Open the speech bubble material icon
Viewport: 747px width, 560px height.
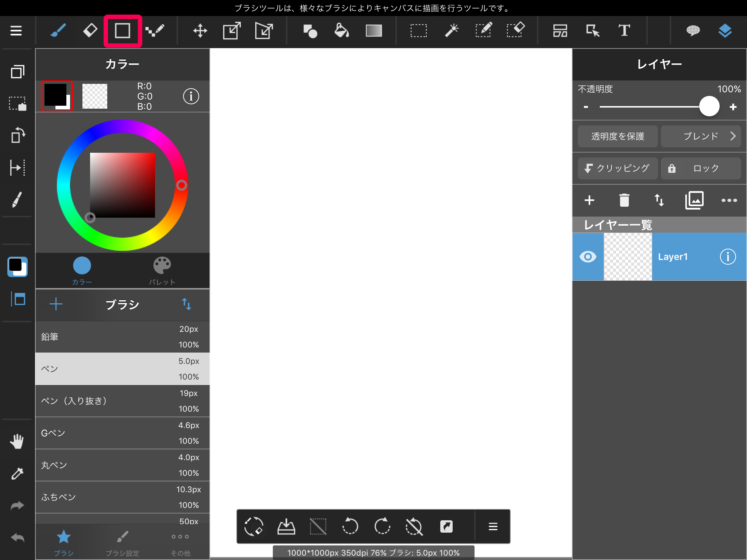pyautogui.click(x=693, y=31)
